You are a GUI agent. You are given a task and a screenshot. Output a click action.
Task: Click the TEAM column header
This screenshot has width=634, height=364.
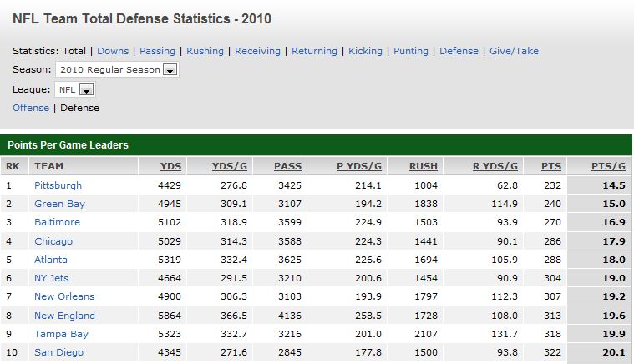49,166
